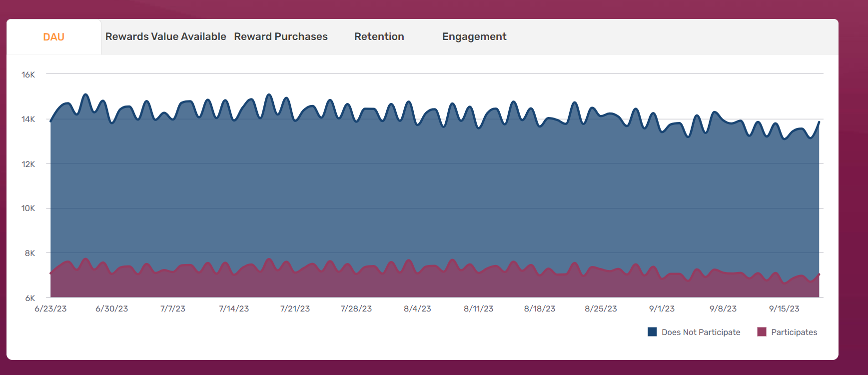
Task: Select the DAU tab
Action: (x=53, y=37)
